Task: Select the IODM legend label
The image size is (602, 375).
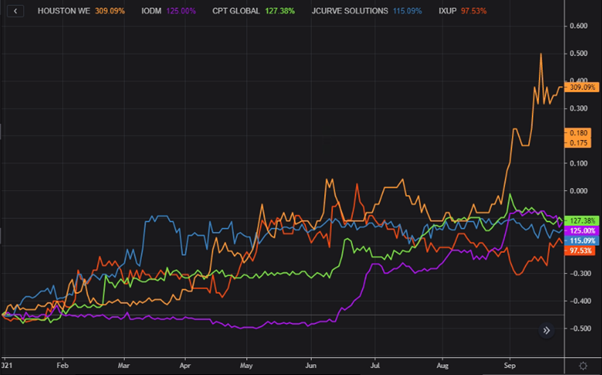Action: pos(151,11)
